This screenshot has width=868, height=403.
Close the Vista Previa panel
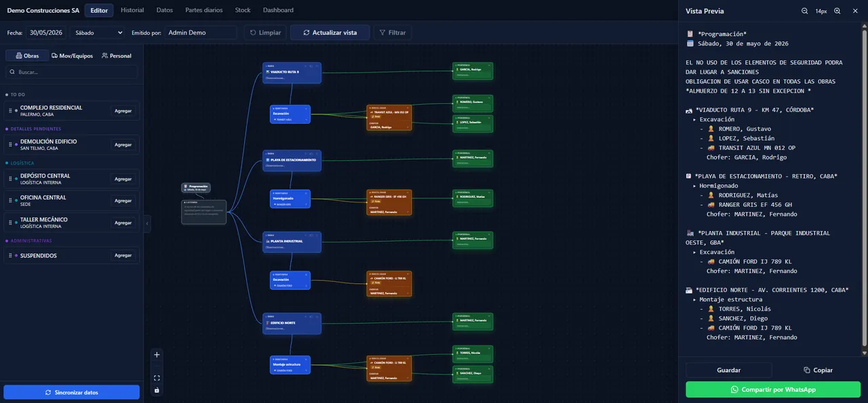[856, 11]
